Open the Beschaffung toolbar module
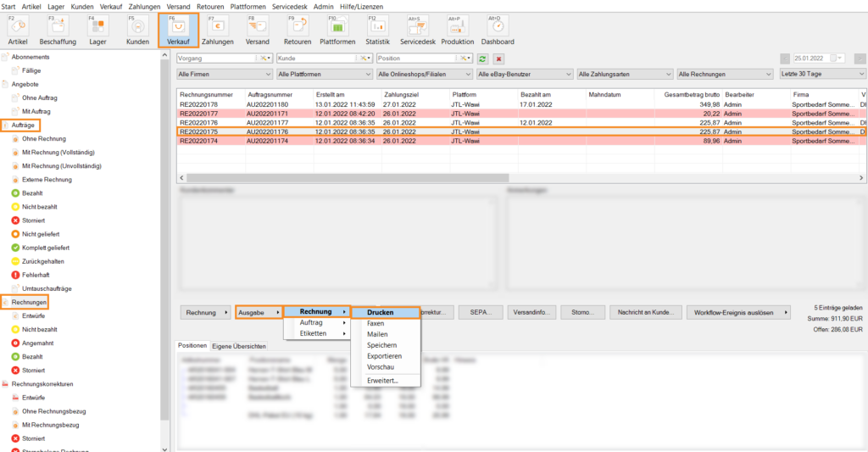868x452 pixels. coord(57,30)
